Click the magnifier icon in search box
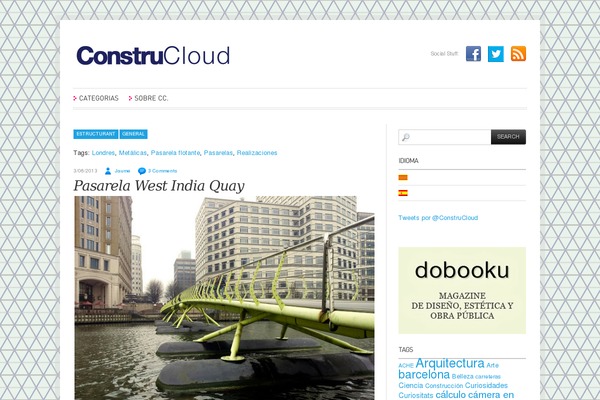600x400 pixels. pyautogui.click(x=406, y=137)
